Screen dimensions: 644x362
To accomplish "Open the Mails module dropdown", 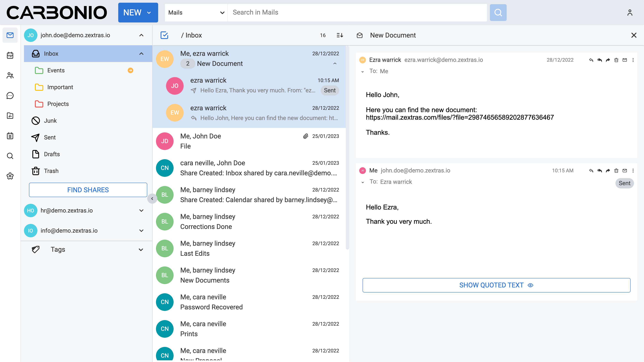I will click(196, 13).
